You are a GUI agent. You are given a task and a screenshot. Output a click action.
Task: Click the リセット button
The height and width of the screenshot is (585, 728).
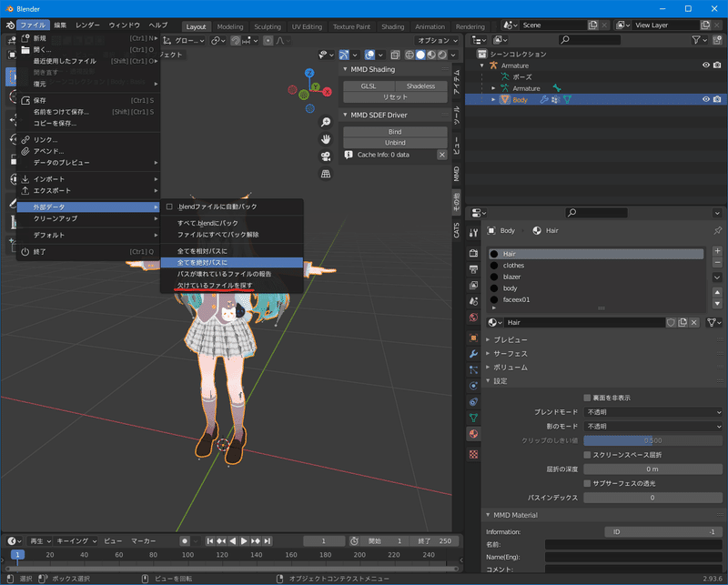tap(395, 97)
